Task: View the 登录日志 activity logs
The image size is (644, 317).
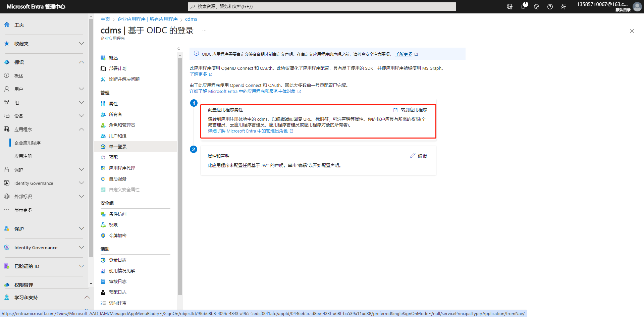Action: pos(118,260)
